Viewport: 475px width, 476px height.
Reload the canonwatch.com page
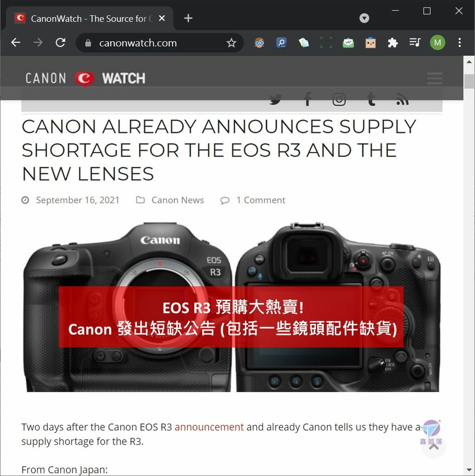pos(60,42)
